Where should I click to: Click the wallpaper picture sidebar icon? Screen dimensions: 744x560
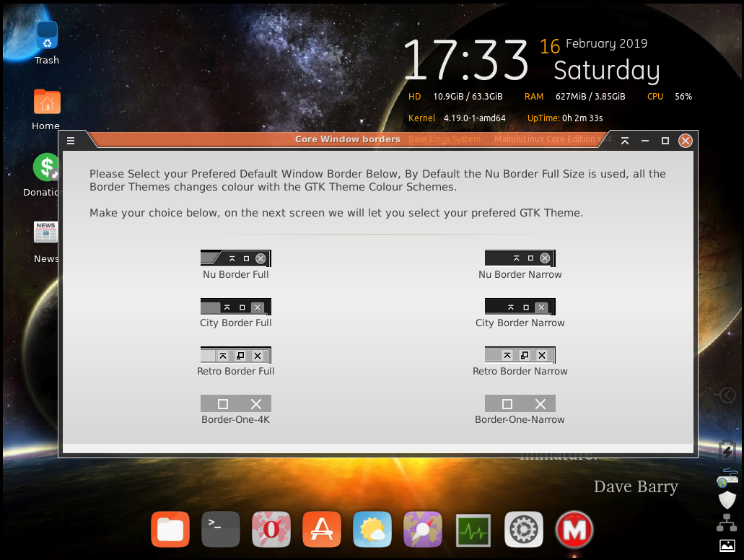pos(726,545)
